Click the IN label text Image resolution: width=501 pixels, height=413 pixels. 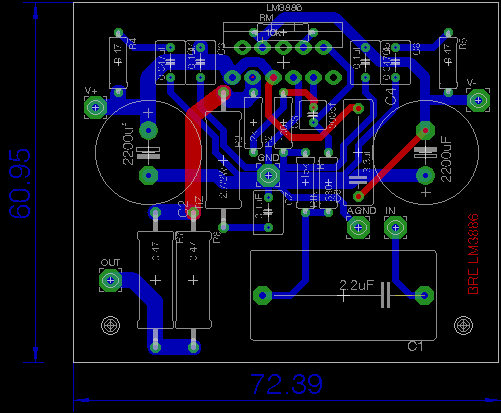tap(390, 211)
